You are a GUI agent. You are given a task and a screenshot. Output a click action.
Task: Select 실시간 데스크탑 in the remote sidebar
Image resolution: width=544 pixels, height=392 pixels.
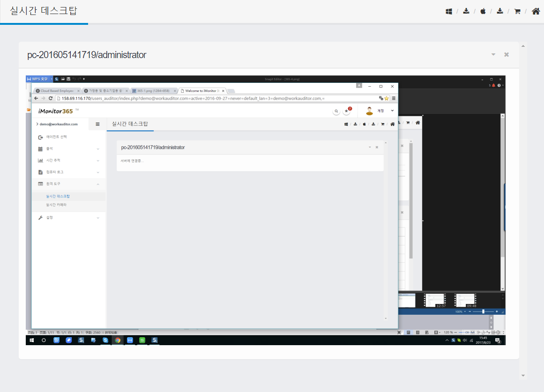[x=58, y=196]
